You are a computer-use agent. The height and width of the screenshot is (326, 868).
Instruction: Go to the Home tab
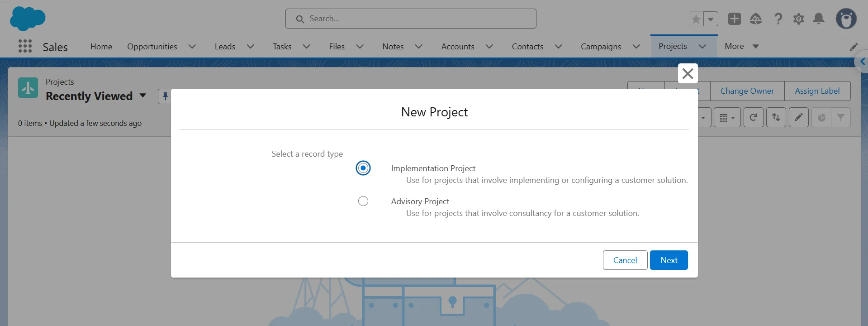point(101,47)
